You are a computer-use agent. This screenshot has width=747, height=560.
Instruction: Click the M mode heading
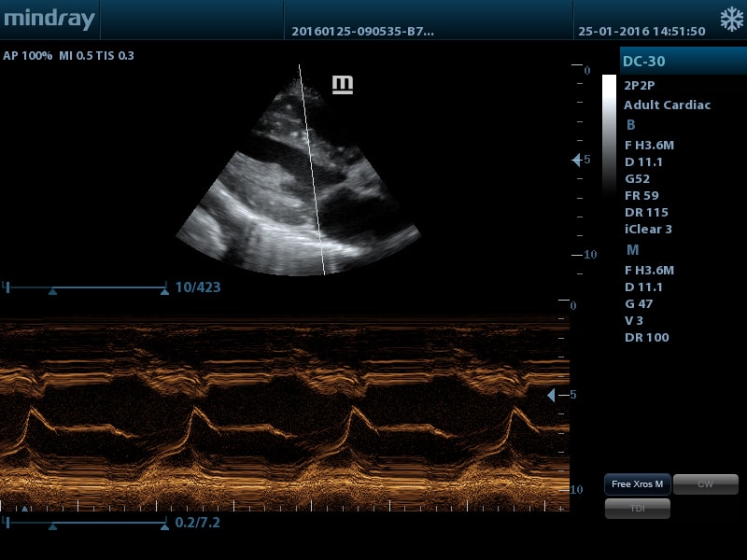tap(633, 250)
